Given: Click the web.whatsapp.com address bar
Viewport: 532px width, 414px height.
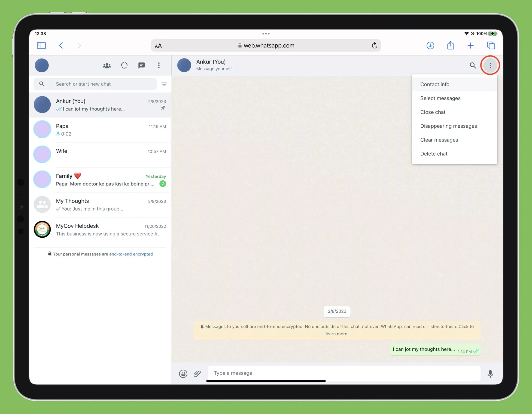Looking at the screenshot, I should [x=266, y=45].
